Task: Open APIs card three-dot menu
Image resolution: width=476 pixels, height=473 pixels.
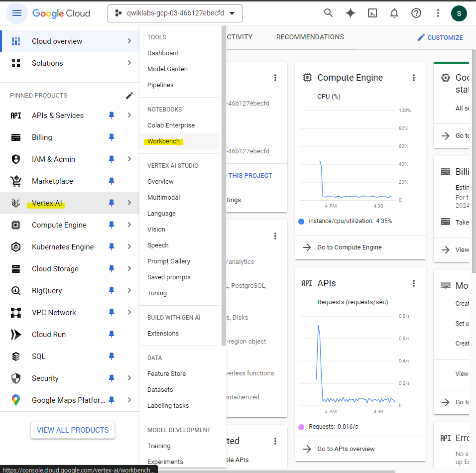Action: point(413,283)
